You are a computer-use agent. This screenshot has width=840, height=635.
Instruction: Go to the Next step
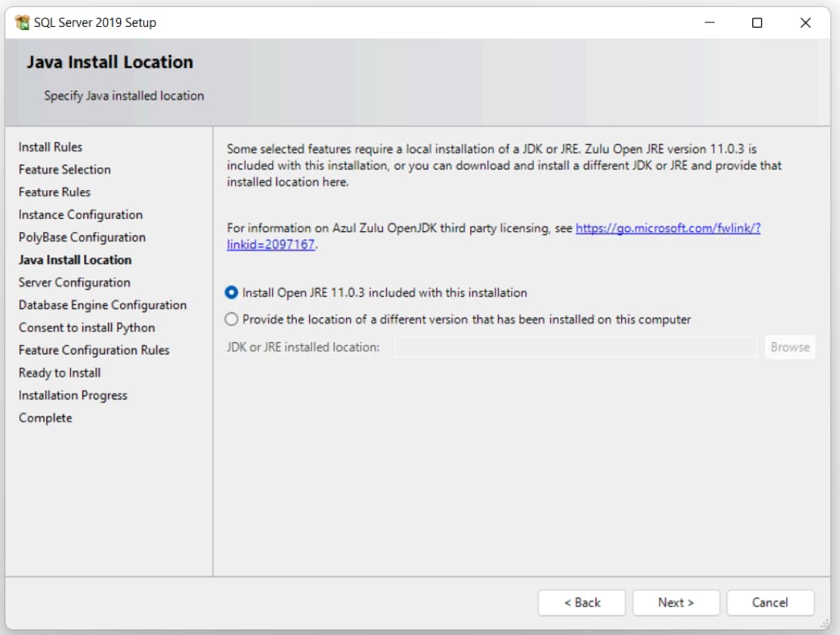coord(676,603)
